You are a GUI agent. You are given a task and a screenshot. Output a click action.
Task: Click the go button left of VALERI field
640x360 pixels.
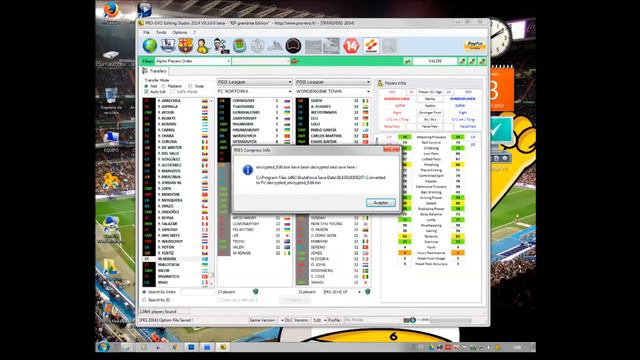click(407, 61)
